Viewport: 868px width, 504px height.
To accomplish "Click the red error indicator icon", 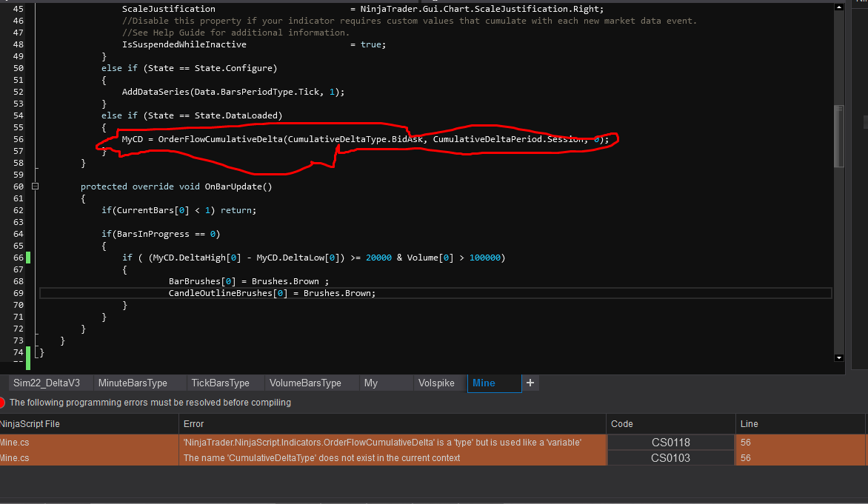I will coord(1,403).
